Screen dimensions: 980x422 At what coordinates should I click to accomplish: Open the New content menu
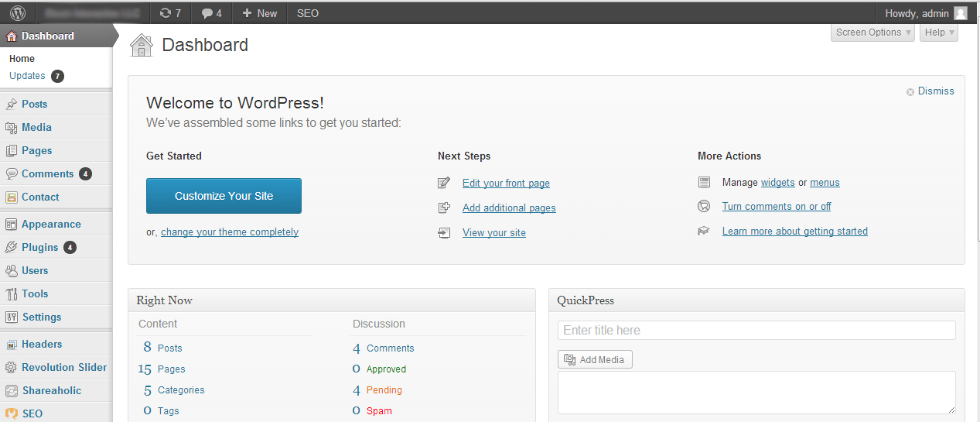pos(260,13)
